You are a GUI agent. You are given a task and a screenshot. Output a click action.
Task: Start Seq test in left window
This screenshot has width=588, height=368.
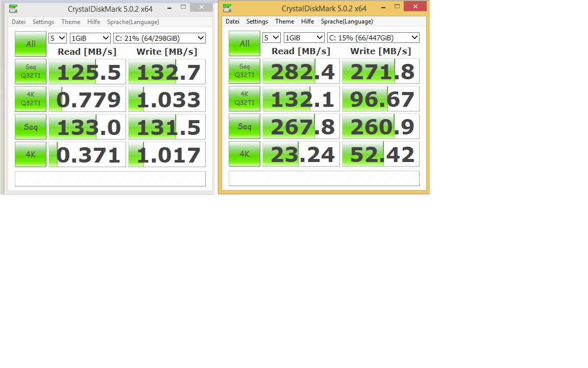31,127
